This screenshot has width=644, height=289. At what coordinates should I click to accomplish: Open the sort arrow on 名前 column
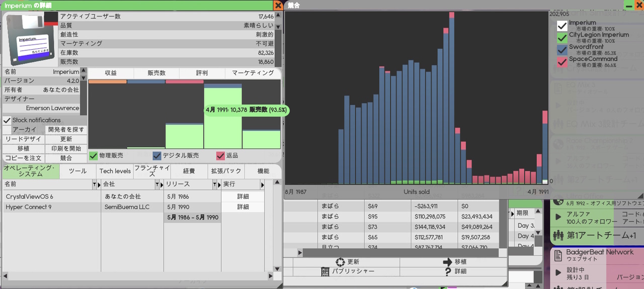[x=99, y=185]
